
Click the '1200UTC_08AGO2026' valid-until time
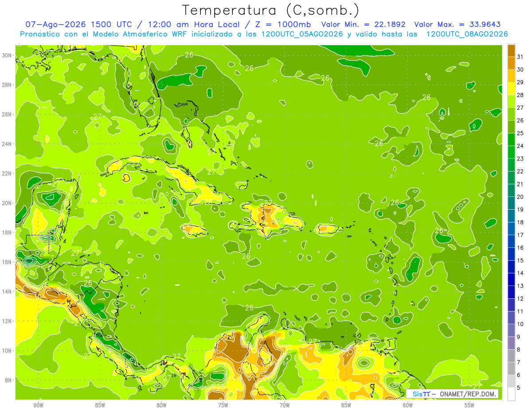(x=467, y=34)
